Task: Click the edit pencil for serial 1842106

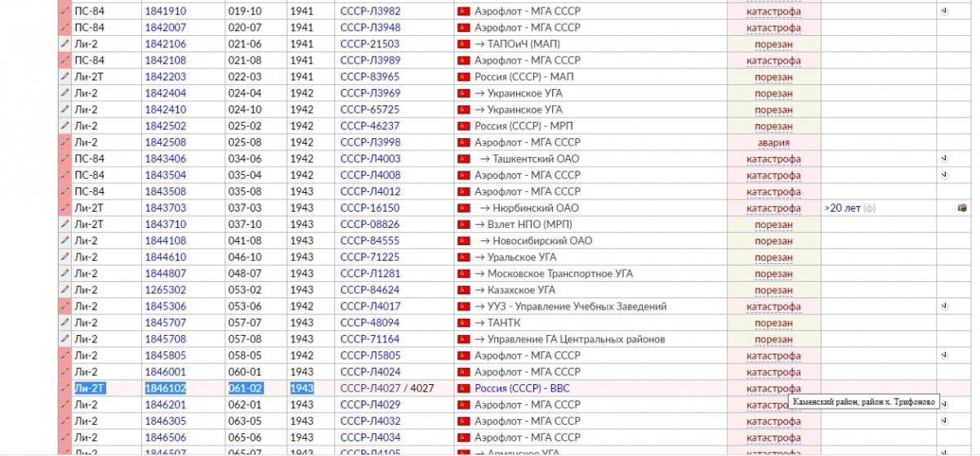Action: pos(65,44)
